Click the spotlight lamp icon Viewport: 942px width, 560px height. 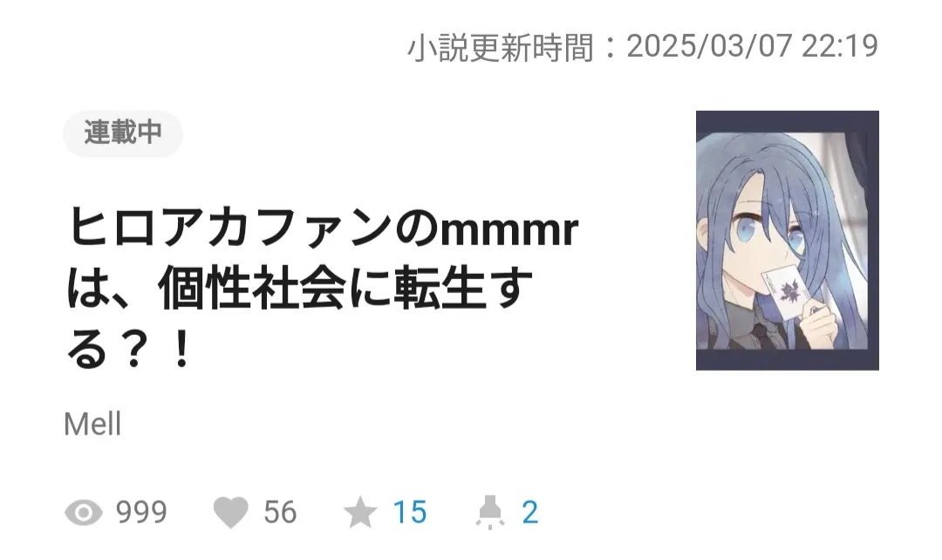489,513
